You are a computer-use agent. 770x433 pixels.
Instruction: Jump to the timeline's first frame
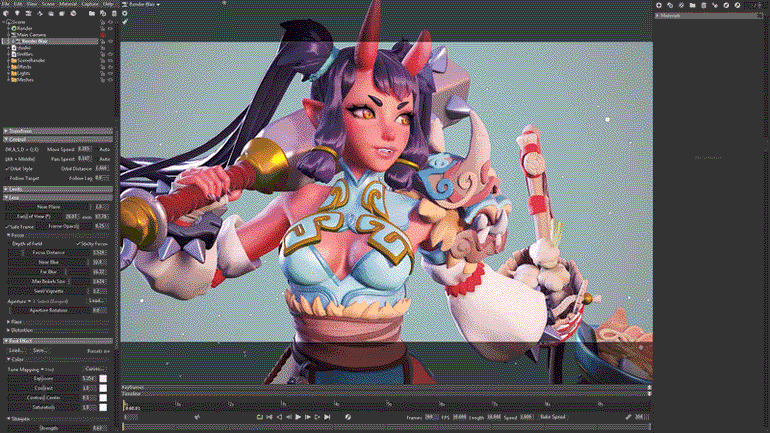269,416
